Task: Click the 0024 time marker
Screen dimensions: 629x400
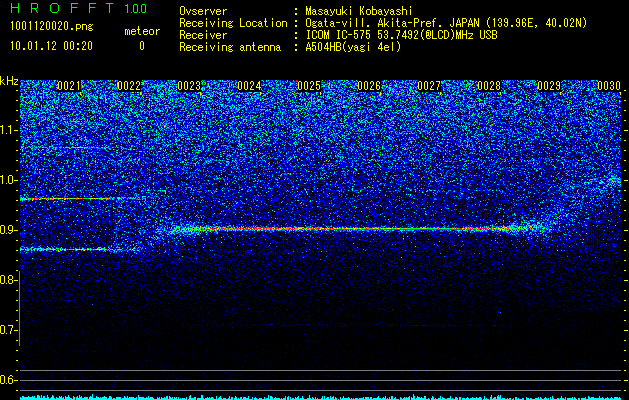Action: [249, 86]
